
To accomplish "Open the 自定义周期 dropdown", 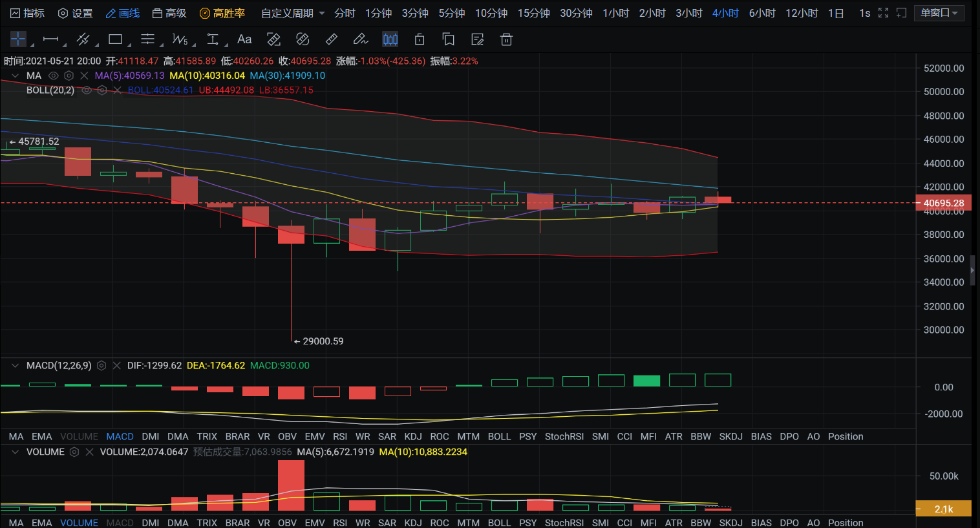I will point(293,13).
